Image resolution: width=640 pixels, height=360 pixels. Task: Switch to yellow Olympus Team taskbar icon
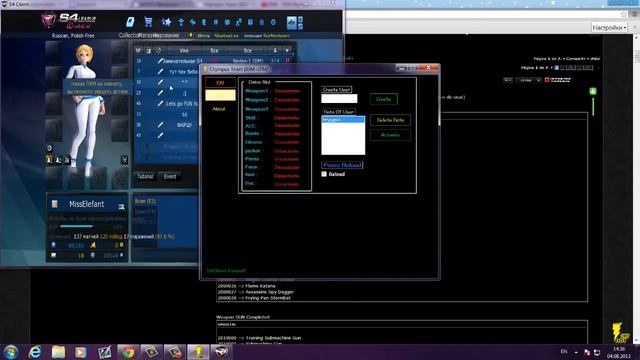pyautogui.click(x=198, y=352)
